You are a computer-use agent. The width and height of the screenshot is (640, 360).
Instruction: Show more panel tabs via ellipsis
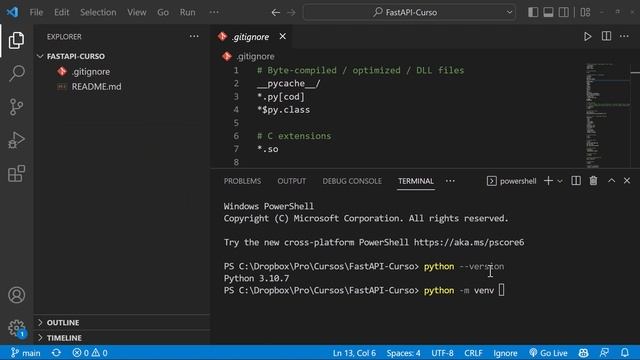pos(450,181)
